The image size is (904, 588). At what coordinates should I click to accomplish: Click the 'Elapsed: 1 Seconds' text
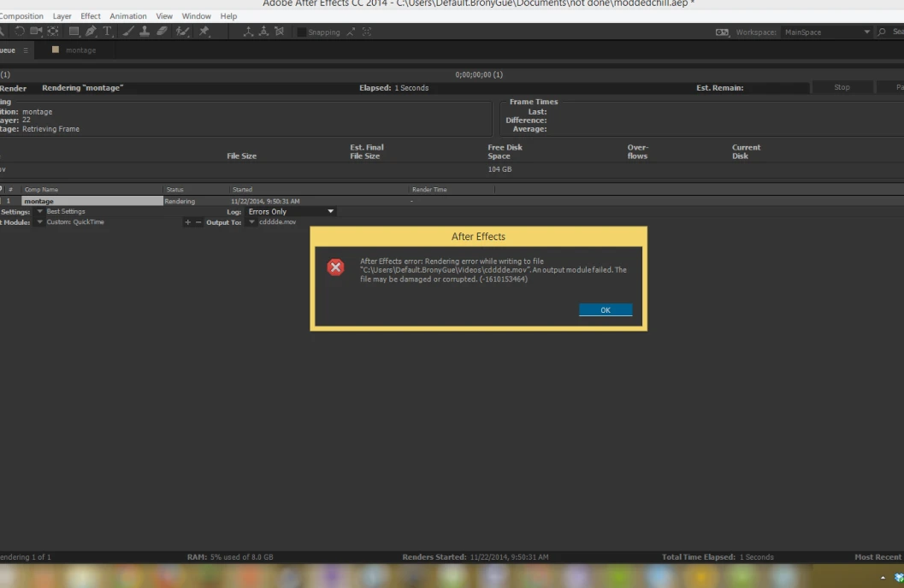(x=393, y=88)
